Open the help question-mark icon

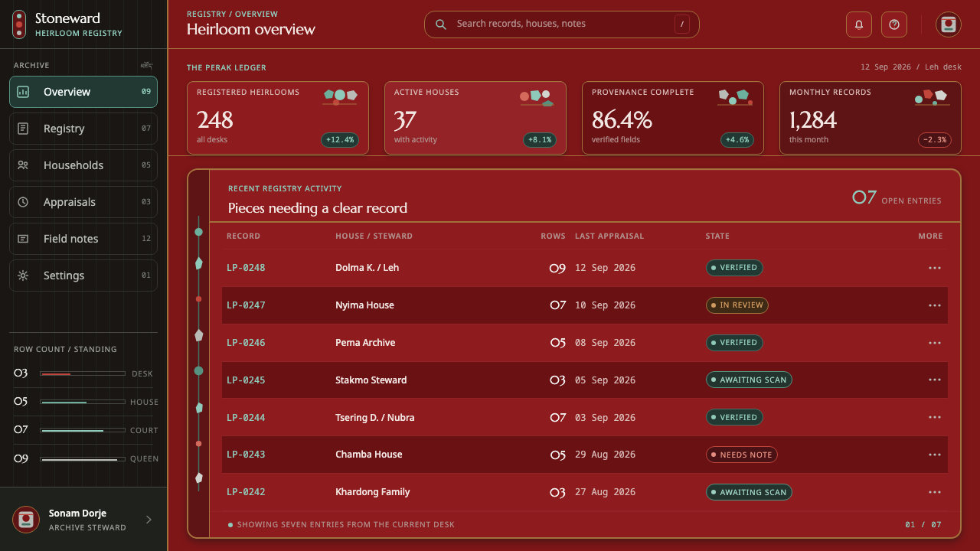tap(894, 24)
